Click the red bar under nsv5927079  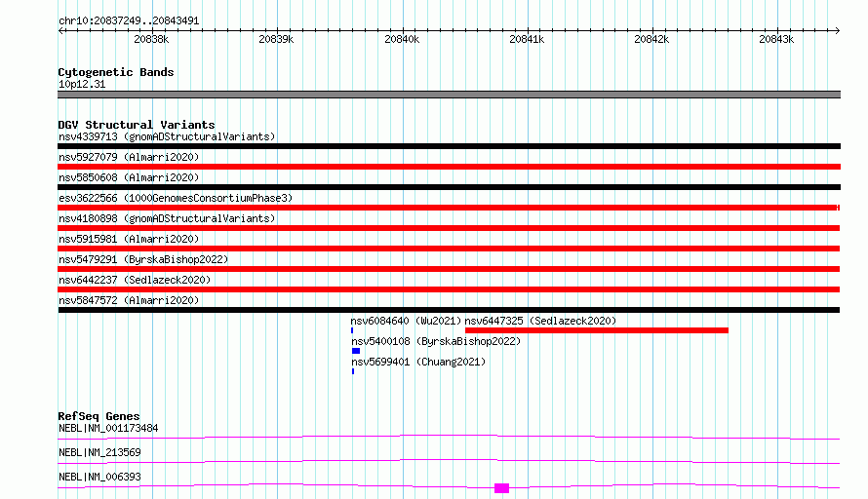click(x=449, y=167)
